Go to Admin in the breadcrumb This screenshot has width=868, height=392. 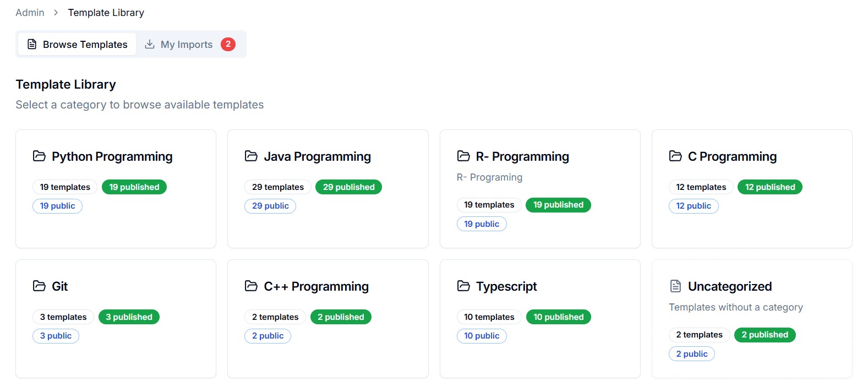pyautogui.click(x=30, y=13)
